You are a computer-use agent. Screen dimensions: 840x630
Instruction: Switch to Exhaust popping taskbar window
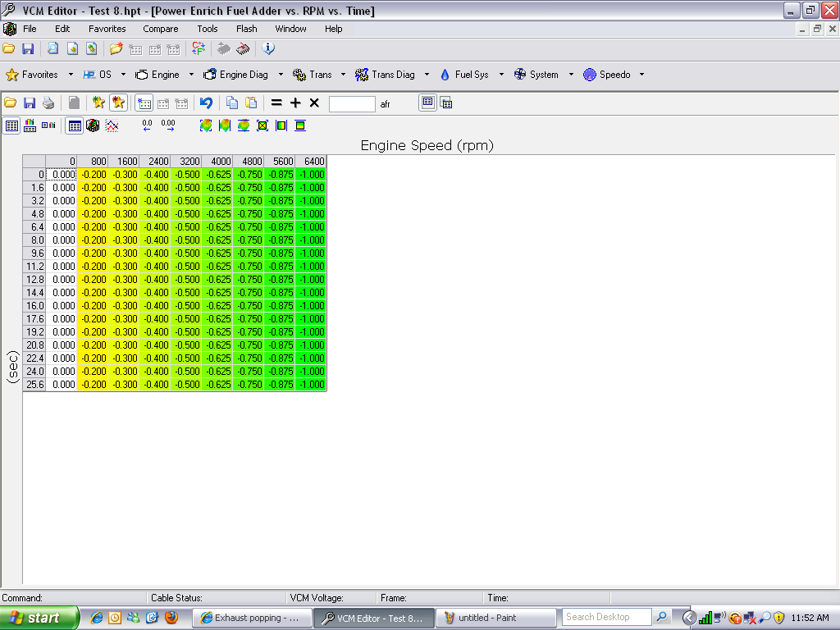251,618
